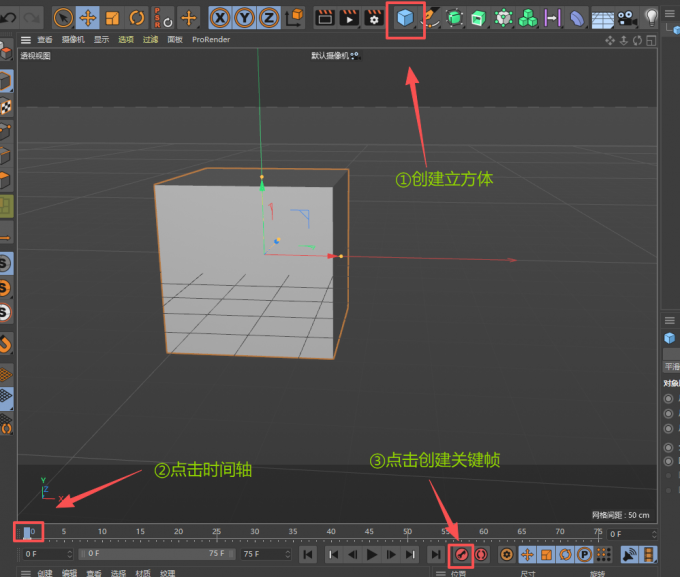Toggle the X axis lock
680x577 pixels.
point(221,18)
